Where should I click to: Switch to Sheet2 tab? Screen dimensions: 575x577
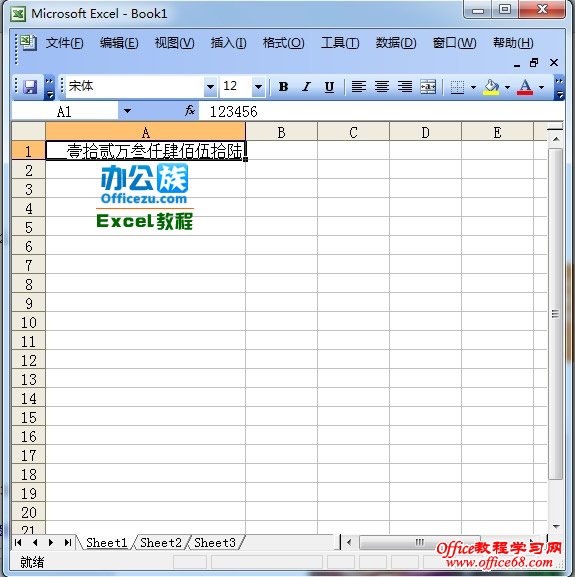tap(161, 543)
